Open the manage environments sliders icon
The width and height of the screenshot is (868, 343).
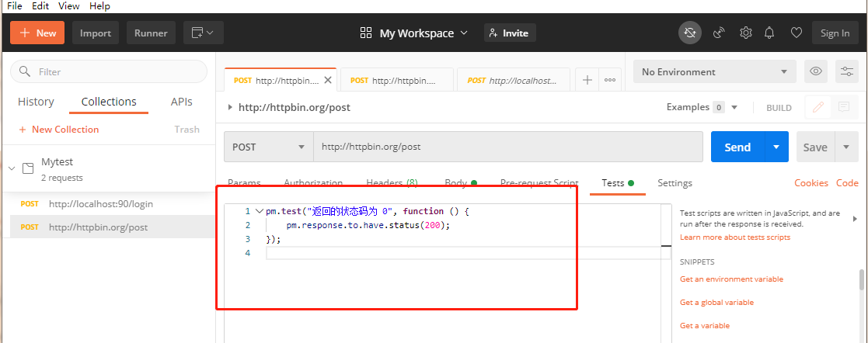click(x=846, y=71)
